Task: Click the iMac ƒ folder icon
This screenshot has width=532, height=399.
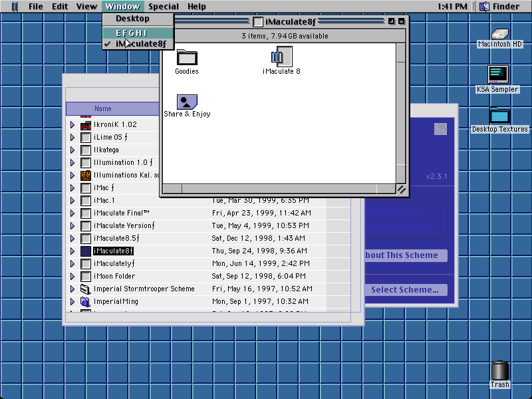Action: click(x=86, y=188)
